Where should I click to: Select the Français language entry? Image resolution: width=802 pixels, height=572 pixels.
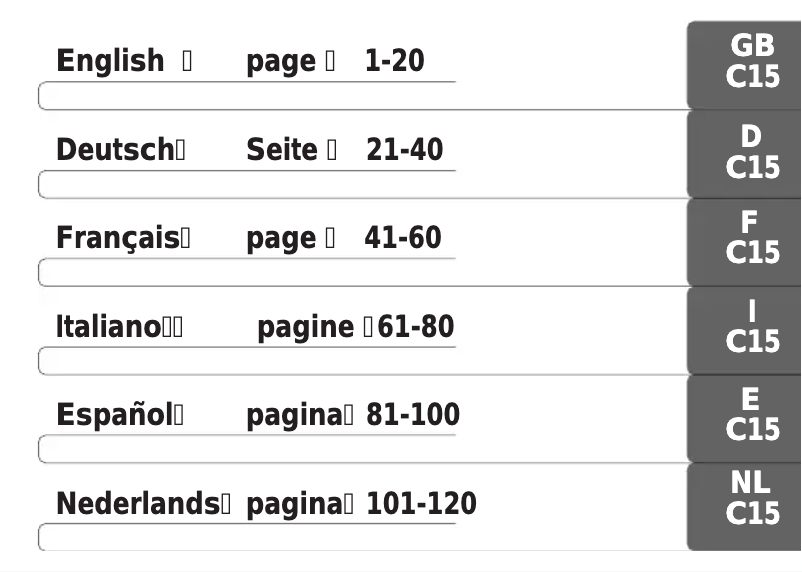[118, 238]
